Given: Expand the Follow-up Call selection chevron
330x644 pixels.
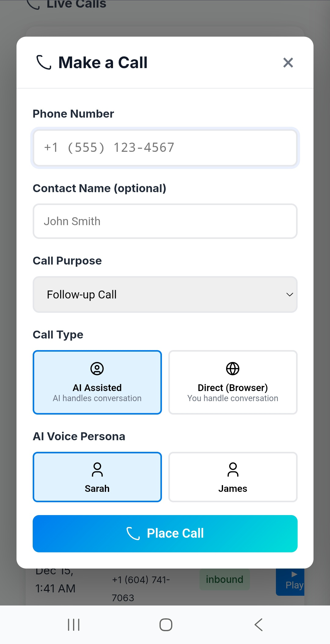Looking at the screenshot, I should point(289,294).
